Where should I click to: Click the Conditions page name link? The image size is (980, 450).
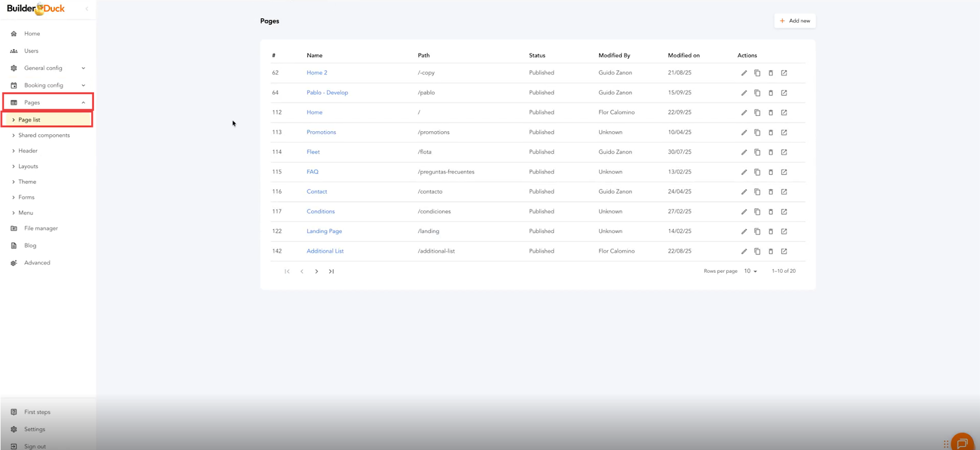click(320, 212)
